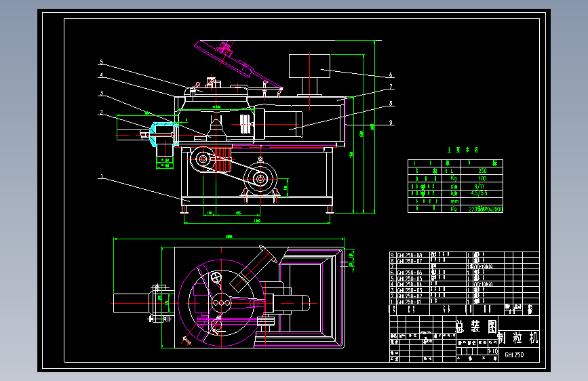Select callout number 2 on the drawing

click(x=101, y=112)
